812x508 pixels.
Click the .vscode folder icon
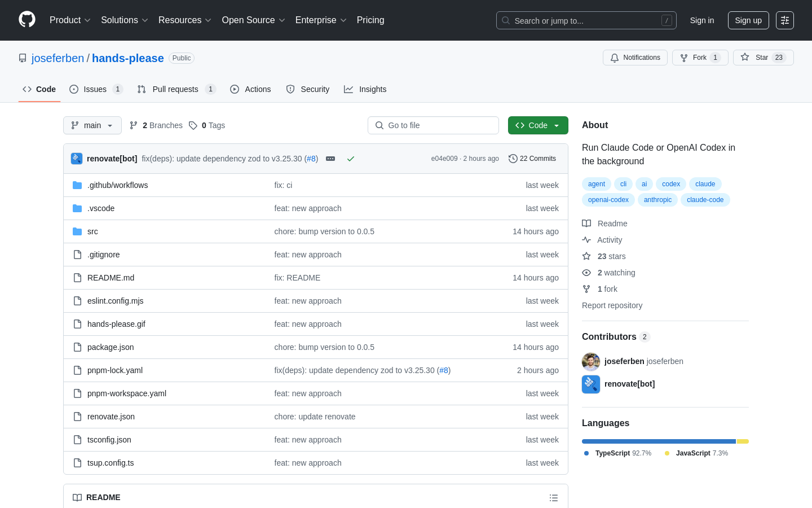click(77, 208)
